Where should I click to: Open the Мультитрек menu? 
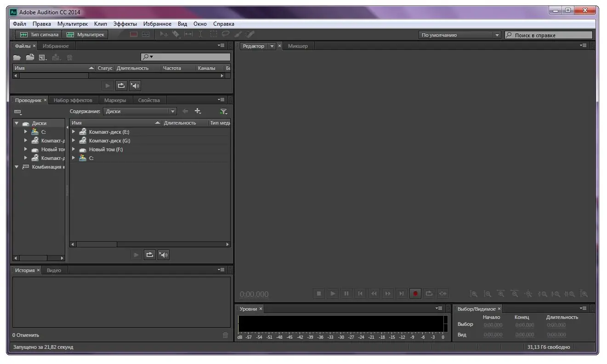pyautogui.click(x=73, y=24)
